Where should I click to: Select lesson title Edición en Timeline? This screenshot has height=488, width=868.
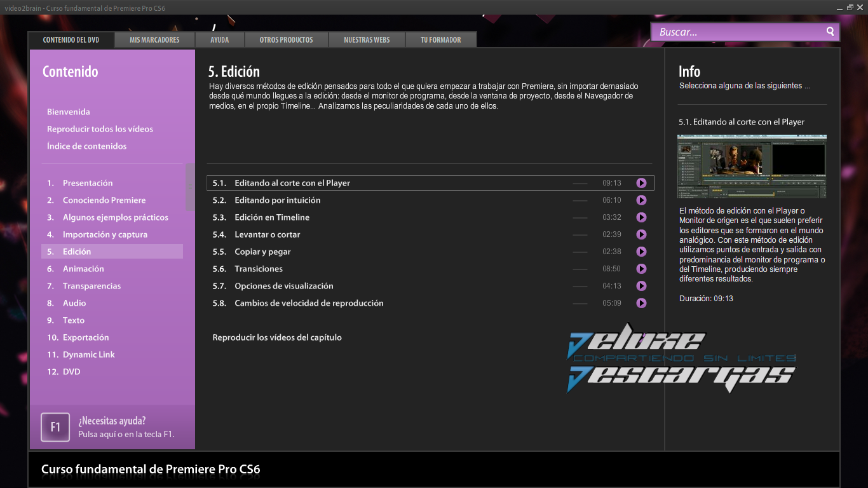(272, 217)
